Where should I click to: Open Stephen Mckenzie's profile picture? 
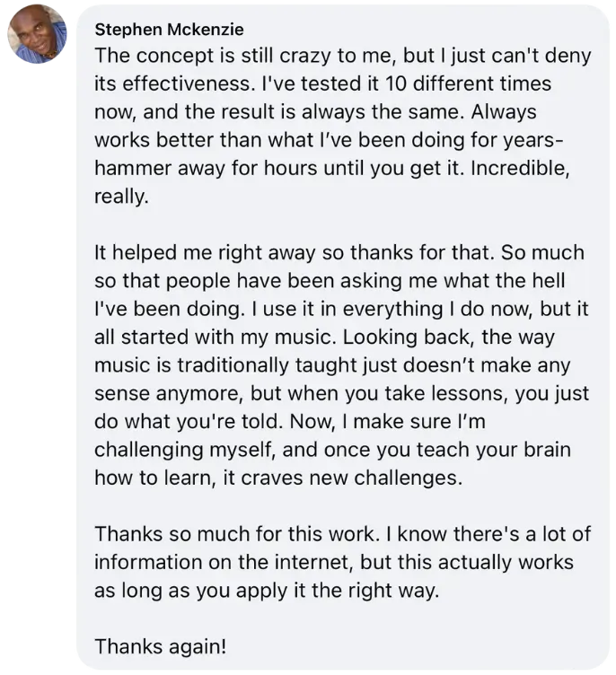tap(38, 34)
